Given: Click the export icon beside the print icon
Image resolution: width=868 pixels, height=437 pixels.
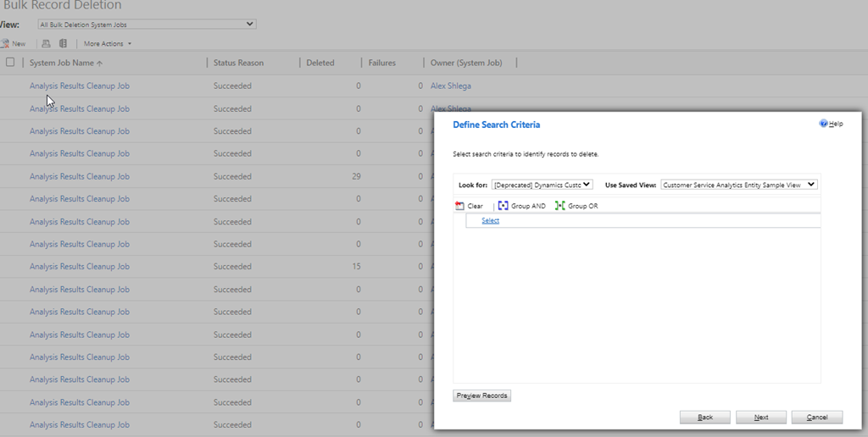Looking at the screenshot, I should [63, 43].
